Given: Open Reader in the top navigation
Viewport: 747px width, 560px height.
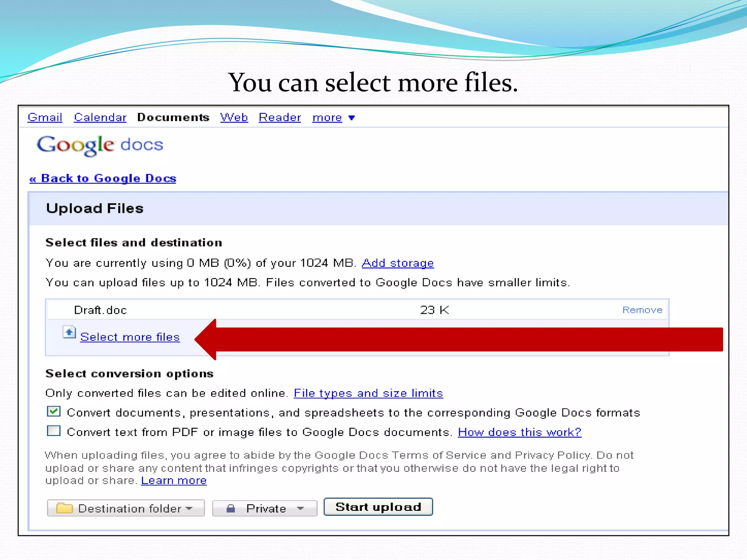Looking at the screenshot, I should tap(280, 117).
